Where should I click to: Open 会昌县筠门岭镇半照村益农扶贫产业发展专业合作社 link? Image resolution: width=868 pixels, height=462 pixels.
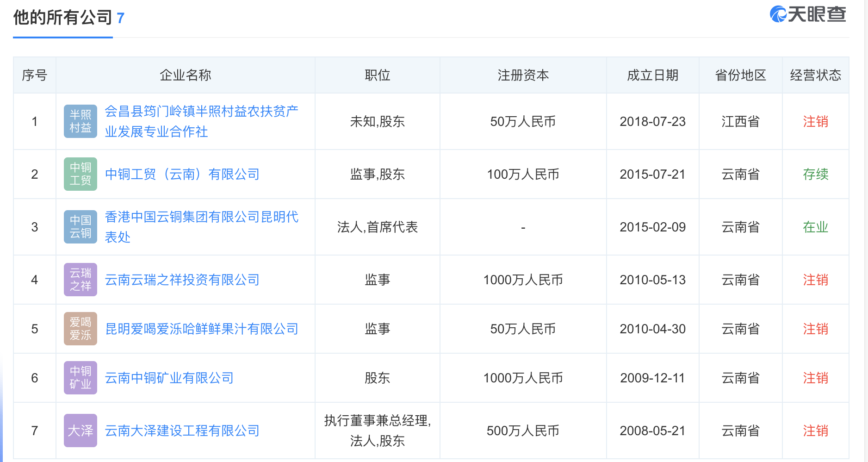[202, 121]
